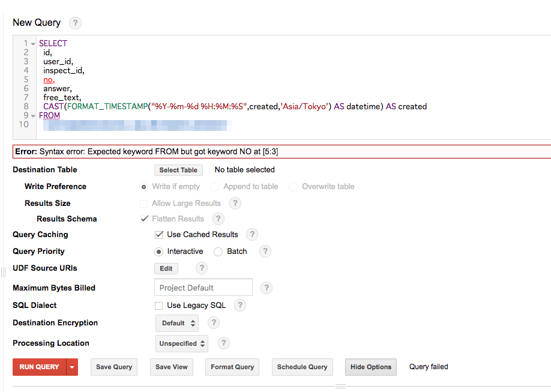Open Processing Location Unspecified dropdown
Viewport: 551px width, 392px height.
click(182, 343)
